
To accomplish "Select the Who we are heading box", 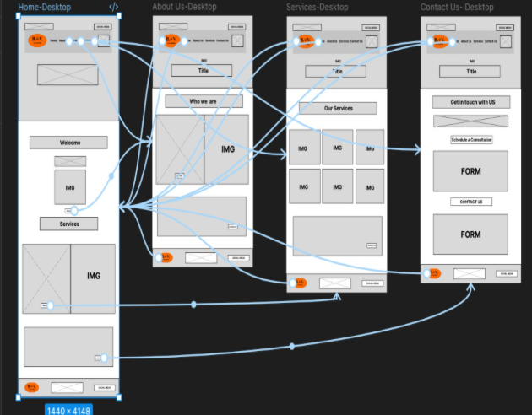I will click(x=204, y=101).
